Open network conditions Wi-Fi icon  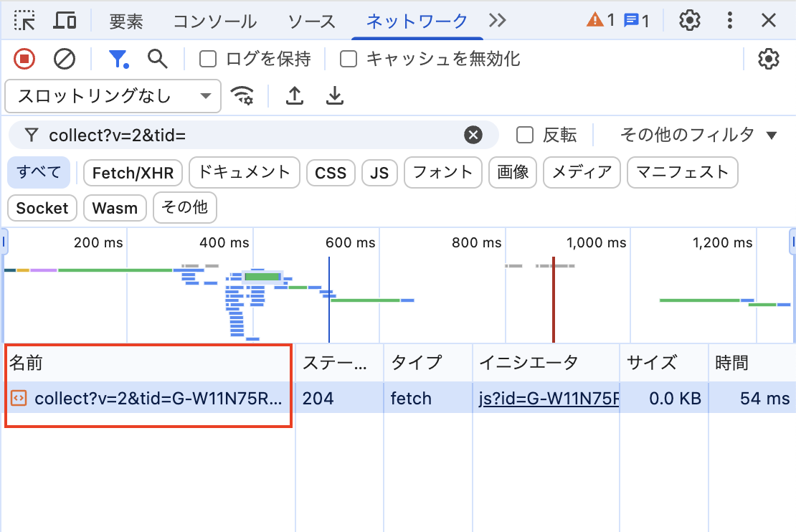[242, 95]
